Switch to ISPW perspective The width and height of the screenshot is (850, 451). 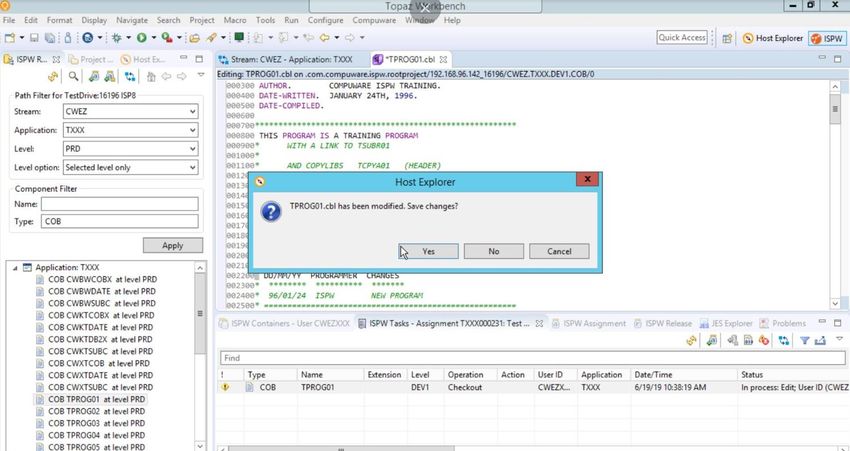pos(827,38)
